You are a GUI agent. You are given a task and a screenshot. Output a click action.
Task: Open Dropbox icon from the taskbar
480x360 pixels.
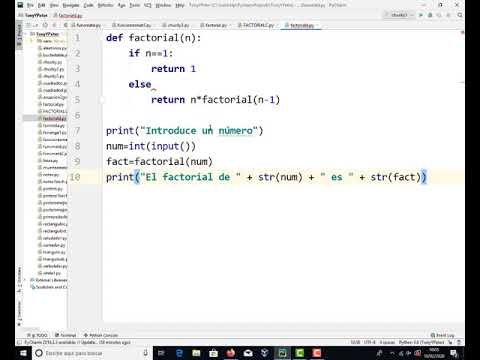coord(265,353)
